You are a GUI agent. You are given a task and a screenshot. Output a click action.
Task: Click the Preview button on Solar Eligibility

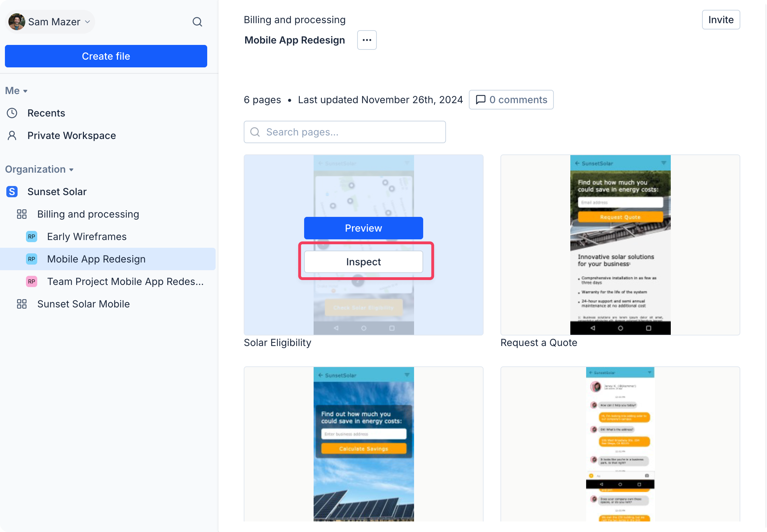(x=363, y=228)
